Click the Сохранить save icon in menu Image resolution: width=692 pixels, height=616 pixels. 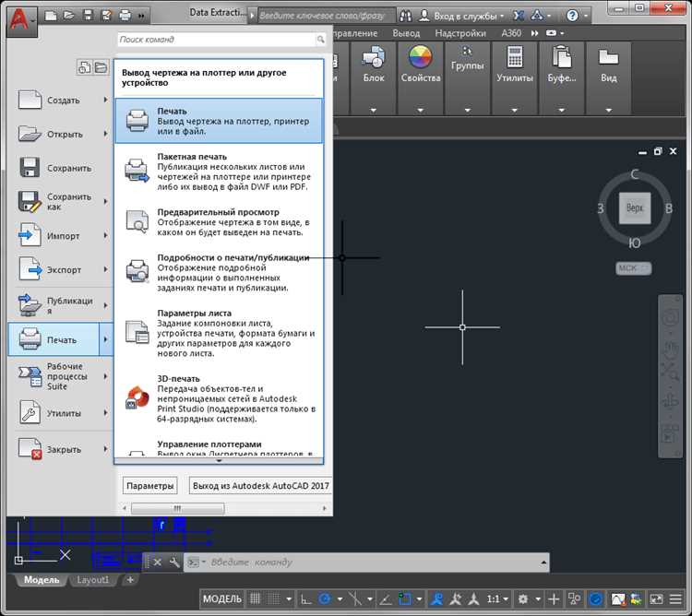pyautogui.click(x=30, y=168)
